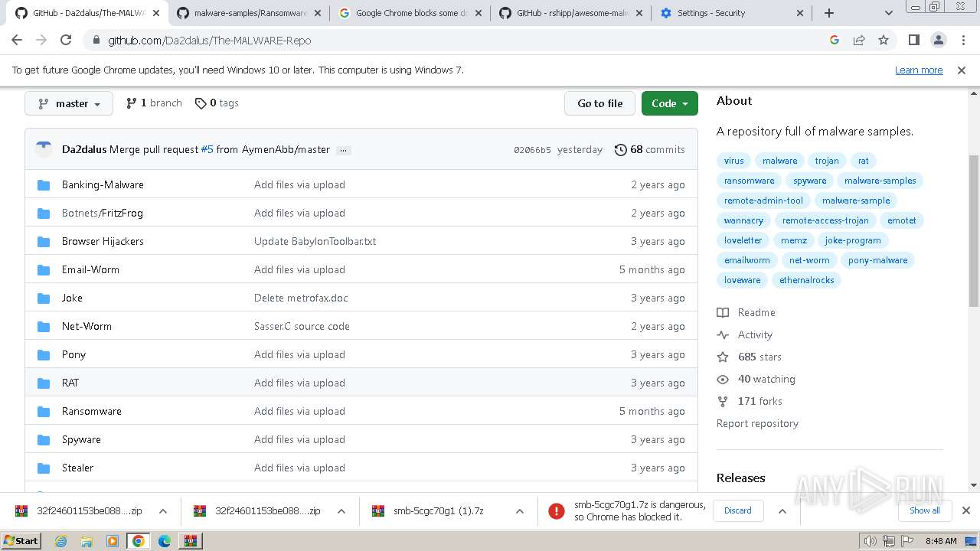Close the current GitHub Da2dalus tab
The image size is (980, 551).
156,13
